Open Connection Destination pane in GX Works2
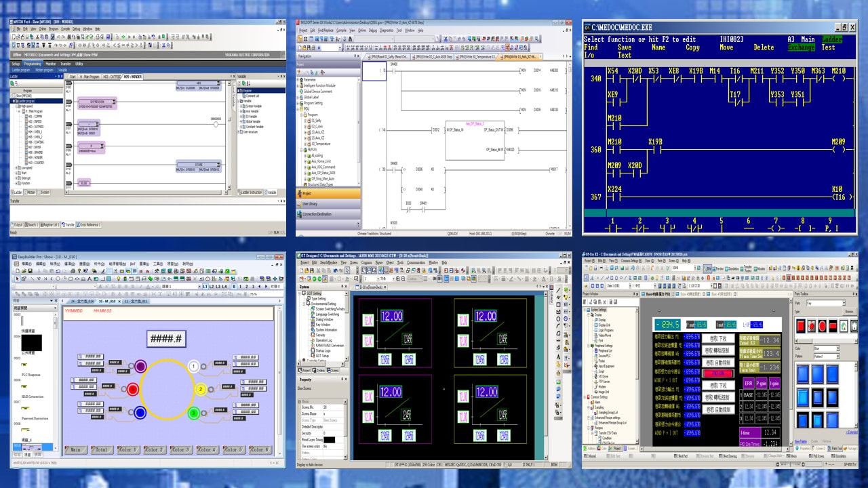Viewport: 868px width, 488px height. coord(328,213)
